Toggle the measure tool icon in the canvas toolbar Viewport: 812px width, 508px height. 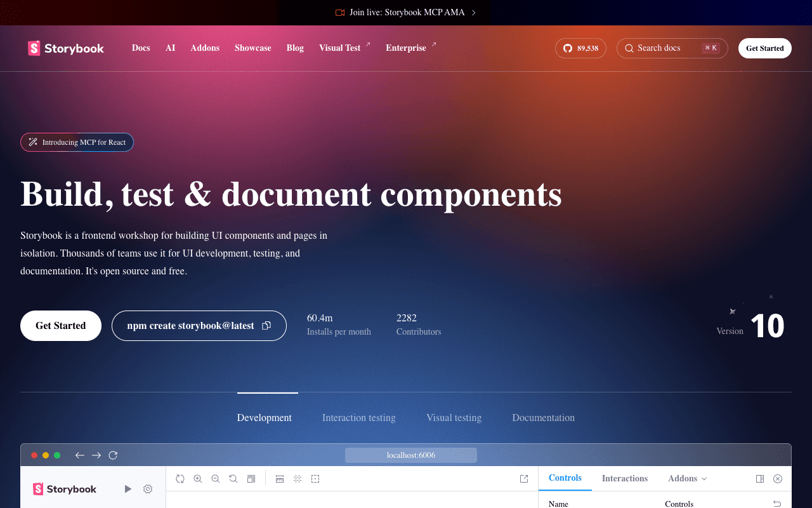(280, 479)
